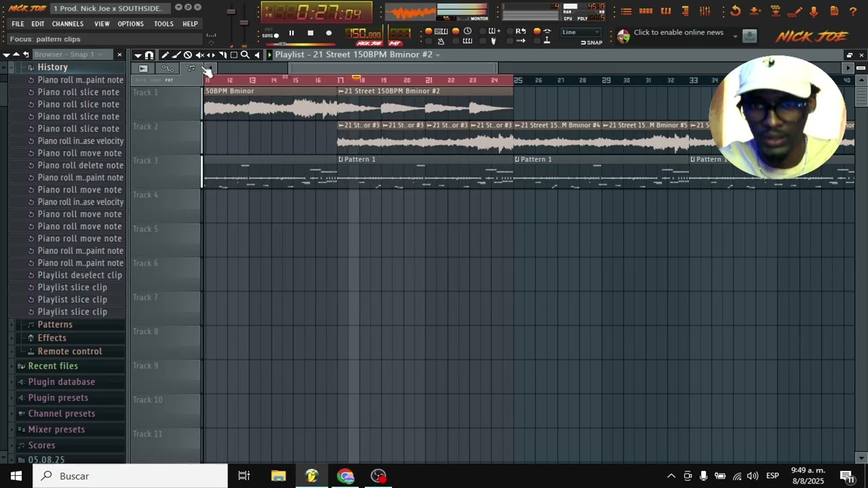This screenshot has height=488, width=868.
Task: Open the project info document icon
Action: (x=834, y=11)
